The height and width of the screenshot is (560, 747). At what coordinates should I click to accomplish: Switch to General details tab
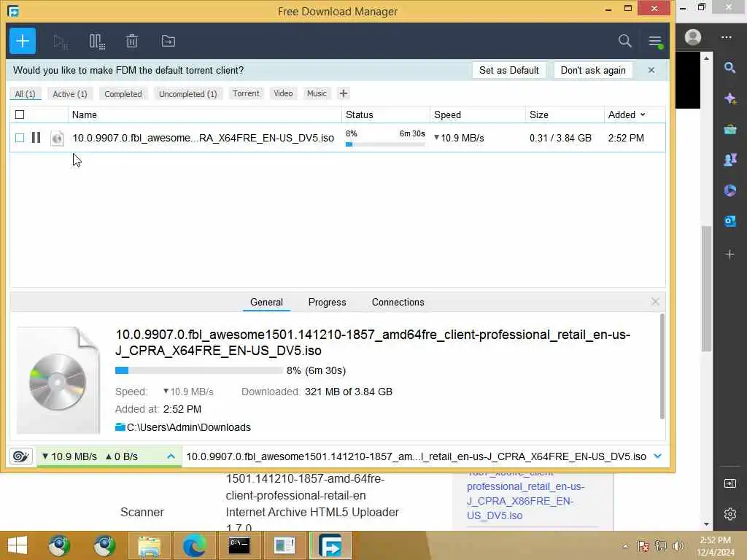pyautogui.click(x=266, y=303)
